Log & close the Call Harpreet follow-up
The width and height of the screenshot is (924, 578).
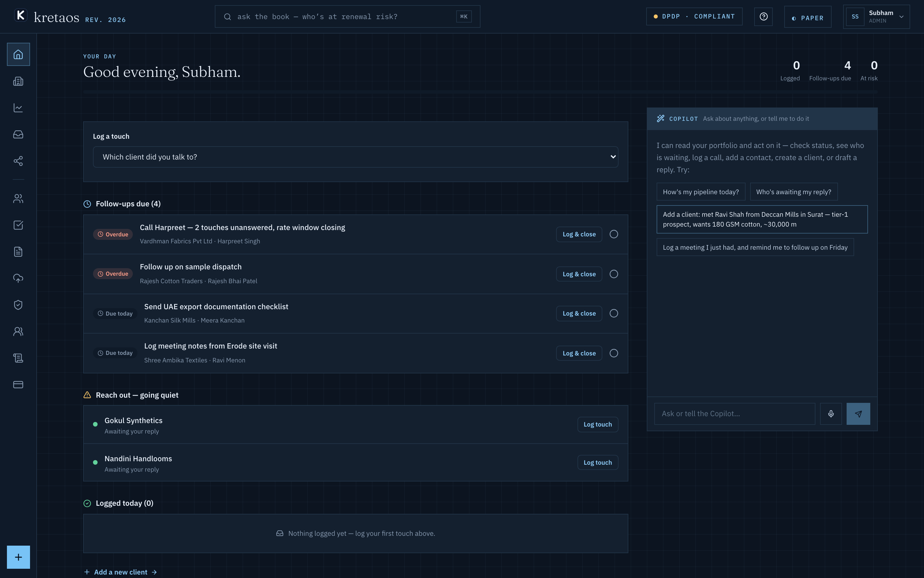pyautogui.click(x=579, y=234)
